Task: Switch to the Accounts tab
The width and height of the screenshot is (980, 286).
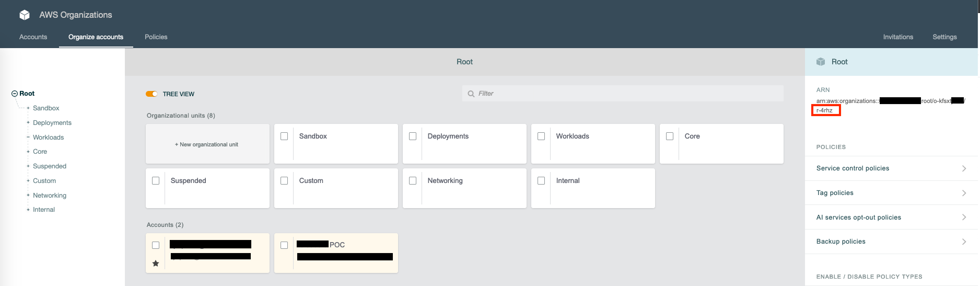Action: 33,37
